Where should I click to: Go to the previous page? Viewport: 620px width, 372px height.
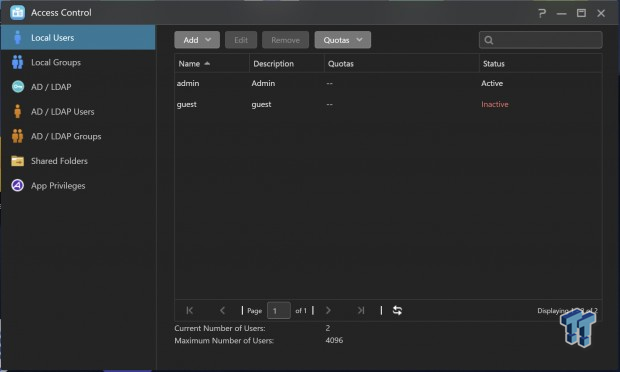pos(222,310)
